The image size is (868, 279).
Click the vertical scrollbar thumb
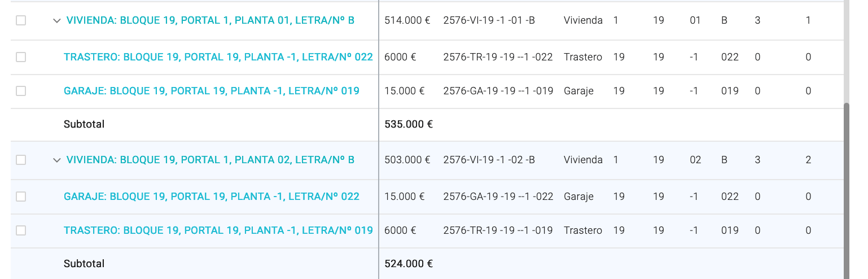(847, 191)
